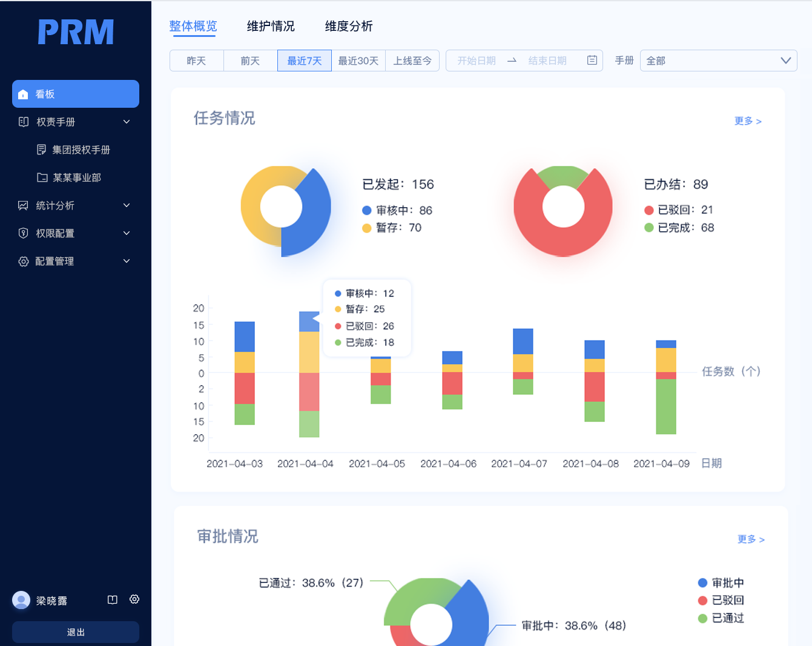Select the 上线至今 time filter
The width and height of the screenshot is (812, 646).
(x=412, y=61)
